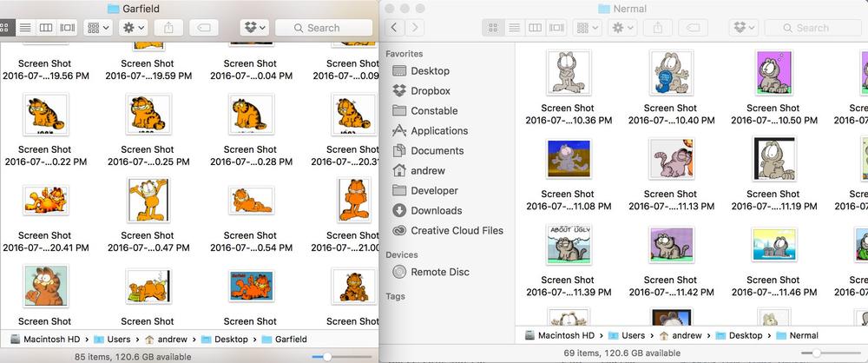Select list view in Nermal window
Viewport: 868px width, 363px height.
pyautogui.click(x=514, y=27)
